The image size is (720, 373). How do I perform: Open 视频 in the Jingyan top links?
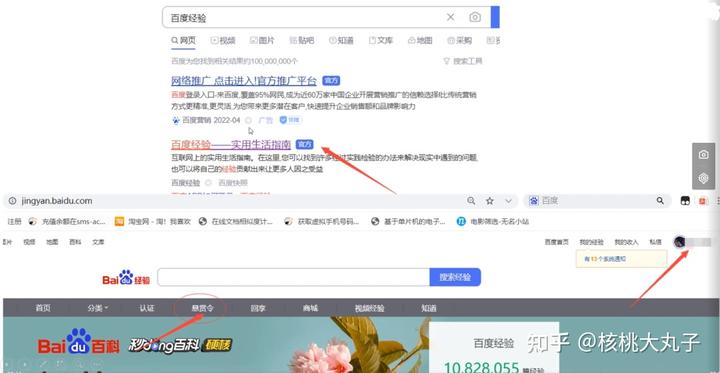point(29,242)
